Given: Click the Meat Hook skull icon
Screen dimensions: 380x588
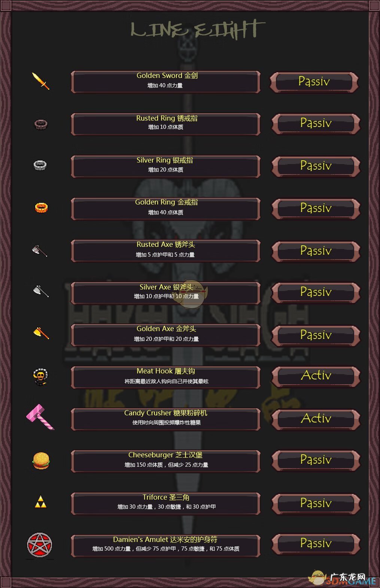Looking at the screenshot, I should pos(40,377).
